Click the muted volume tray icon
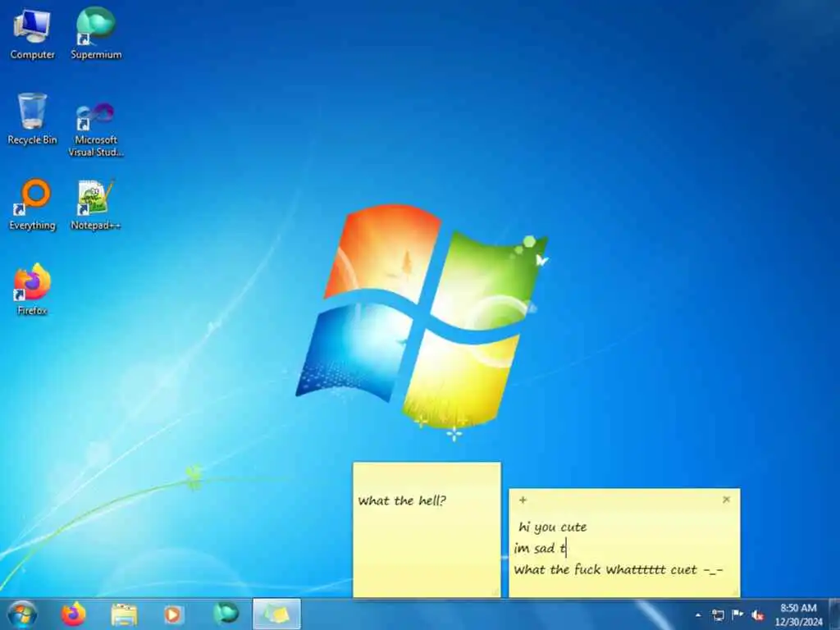Image resolution: width=840 pixels, height=630 pixels. point(757,615)
